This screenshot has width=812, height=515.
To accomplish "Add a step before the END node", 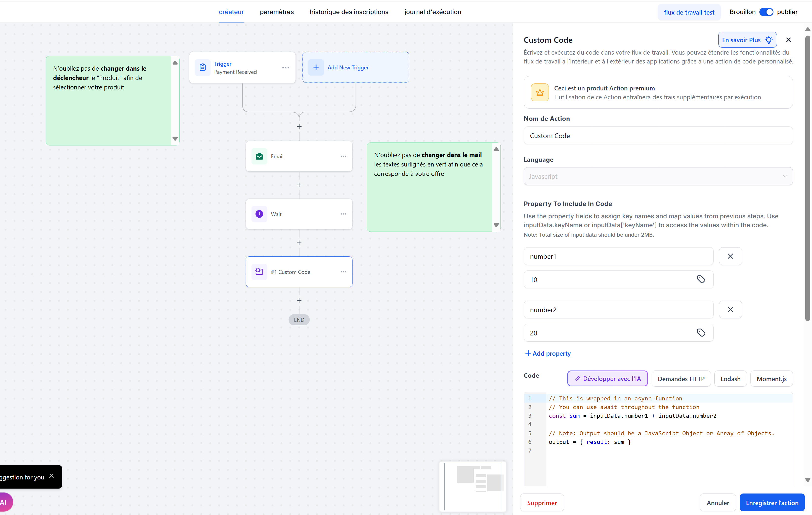I will coord(299,301).
